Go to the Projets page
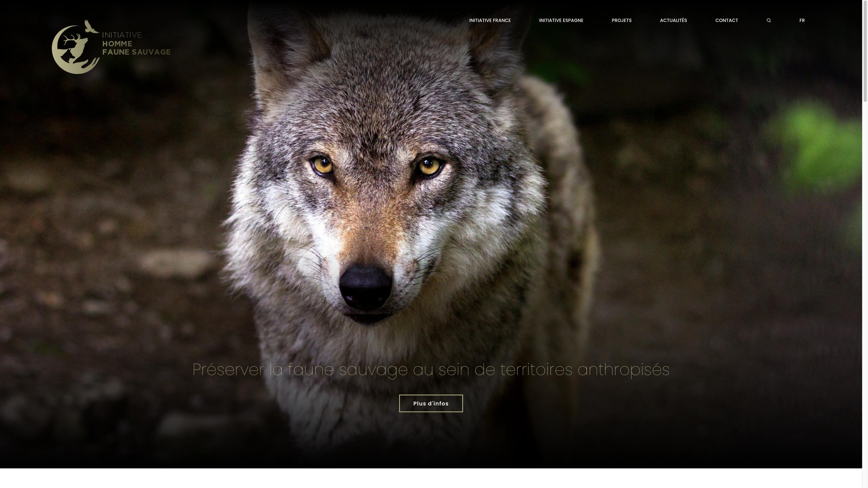The image size is (868, 488). (x=622, y=20)
